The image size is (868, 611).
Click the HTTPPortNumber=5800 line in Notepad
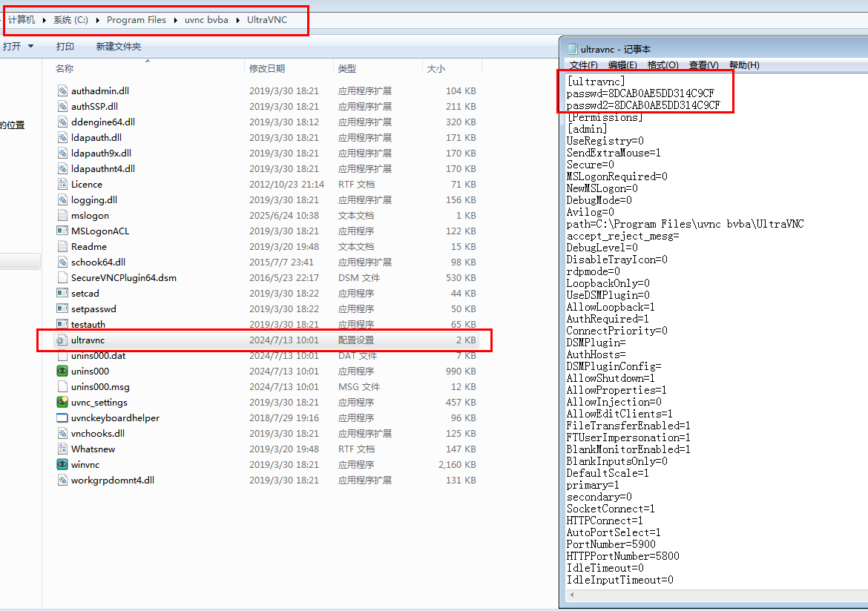tap(622, 556)
